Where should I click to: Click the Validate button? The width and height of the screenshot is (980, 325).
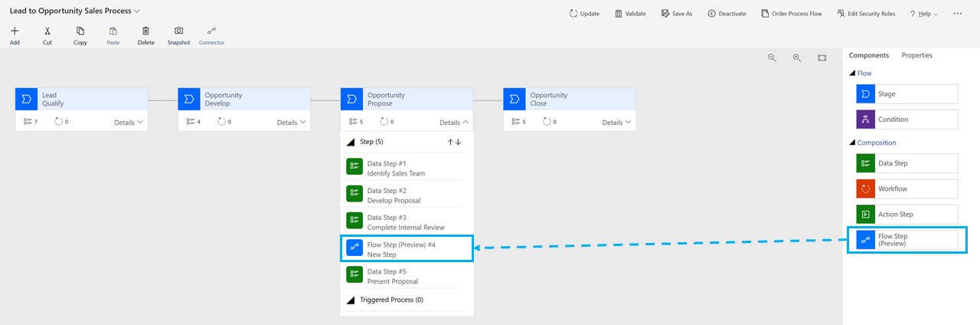630,14
